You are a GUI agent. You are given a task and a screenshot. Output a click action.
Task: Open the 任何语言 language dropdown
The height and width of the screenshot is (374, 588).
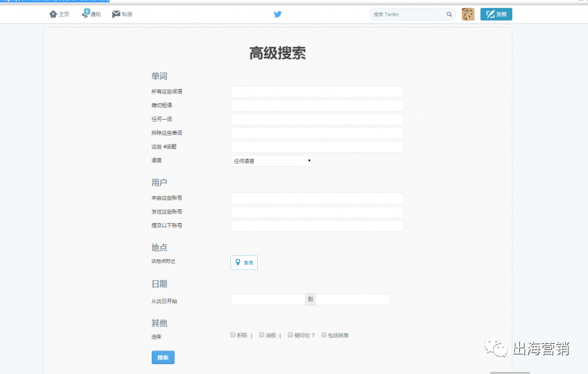click(271, 161)
